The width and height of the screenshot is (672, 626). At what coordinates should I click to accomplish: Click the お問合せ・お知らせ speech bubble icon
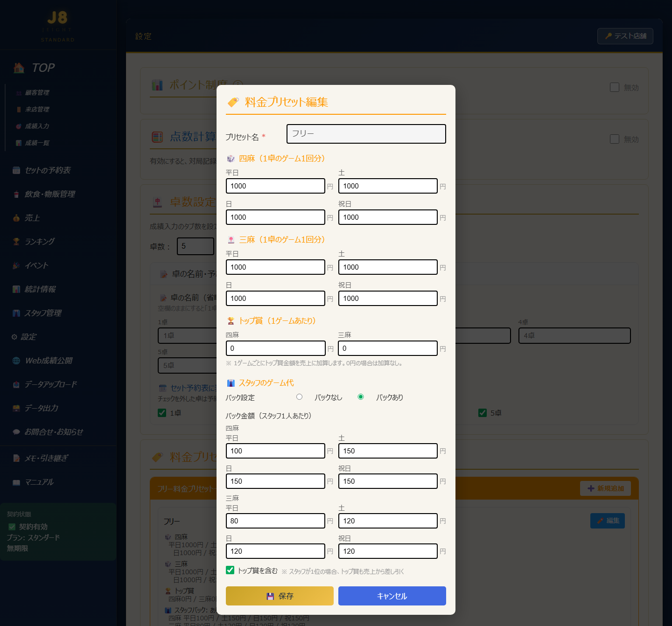[x=16, y=432]
